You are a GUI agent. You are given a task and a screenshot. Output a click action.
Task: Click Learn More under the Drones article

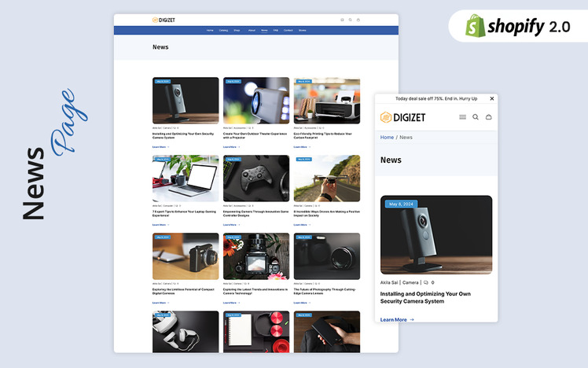coord(302,225)
